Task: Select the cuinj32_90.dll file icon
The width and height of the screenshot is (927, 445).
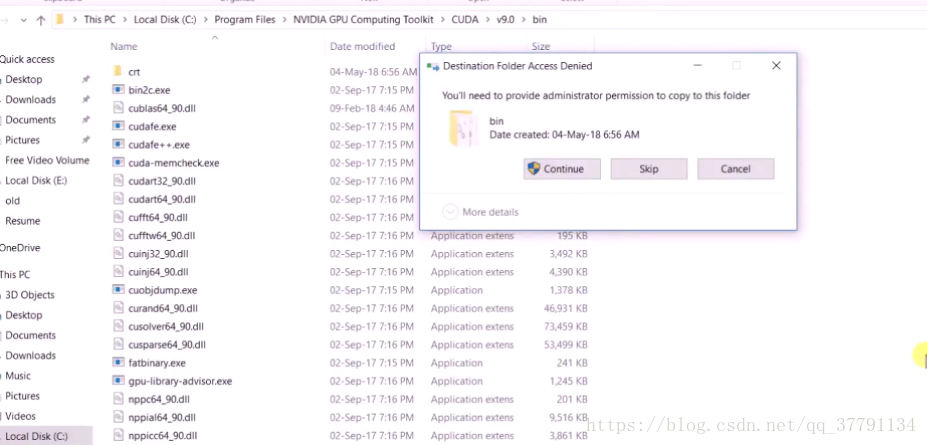Action: pyautogui.click(x=118, y=254)
